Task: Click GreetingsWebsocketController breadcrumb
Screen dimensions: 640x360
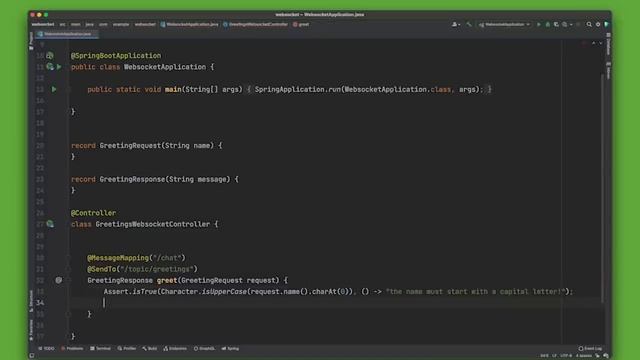Action: pyautogui.click(x=255, y=24)
